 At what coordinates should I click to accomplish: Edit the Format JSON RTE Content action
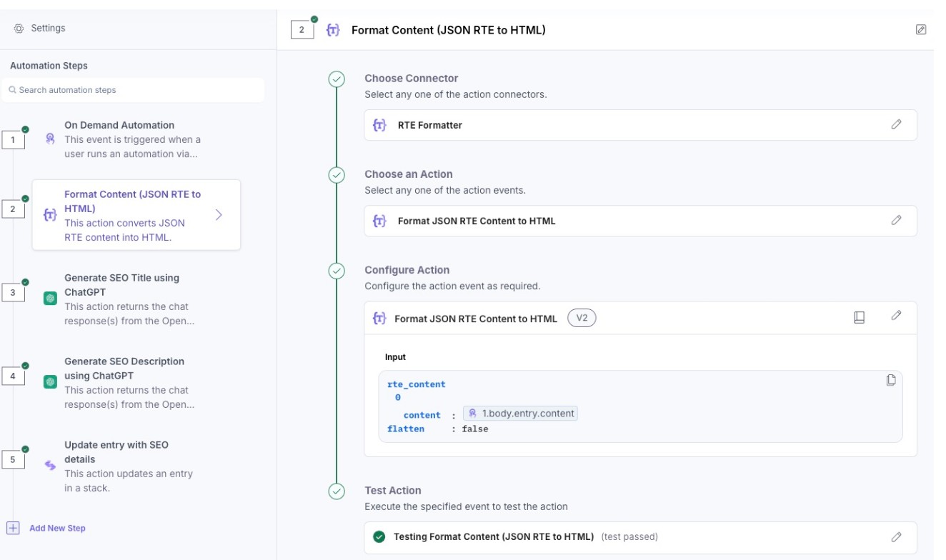896,220
